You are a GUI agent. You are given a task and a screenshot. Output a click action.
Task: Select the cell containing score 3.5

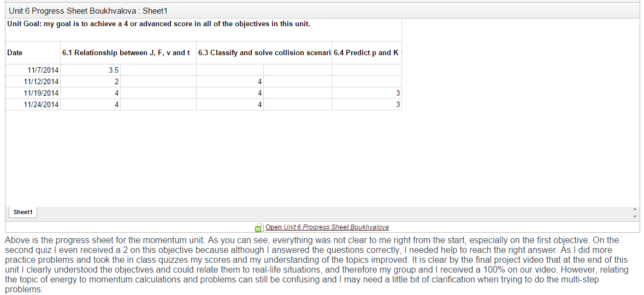click(90, 70)
